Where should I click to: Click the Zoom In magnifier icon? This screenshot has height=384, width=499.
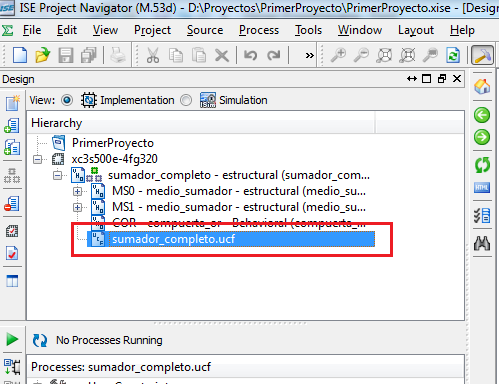point(338,55)
